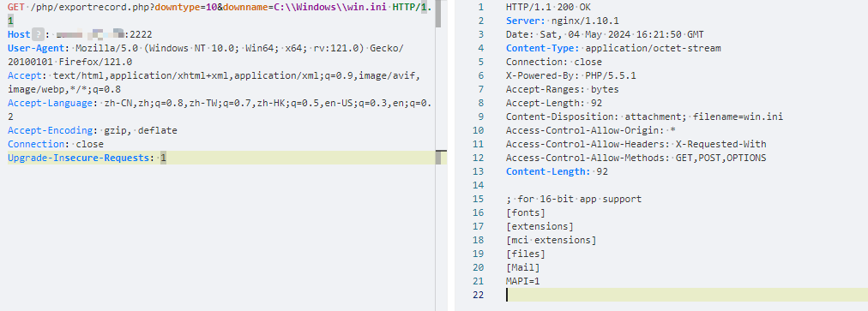The height and width of the screenshot is (311, 868).
Task: Click the downtype parameter name
Action: (x=178, y=7)
